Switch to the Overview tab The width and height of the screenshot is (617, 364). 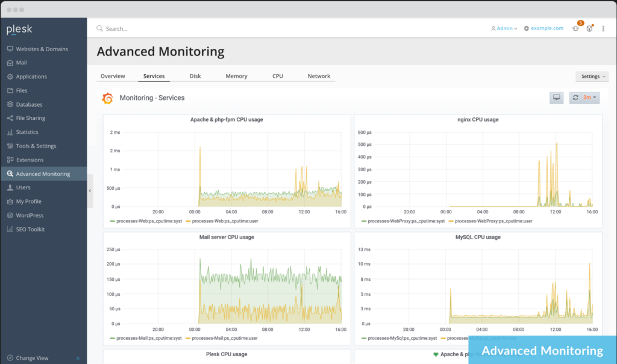click(113, 76)
